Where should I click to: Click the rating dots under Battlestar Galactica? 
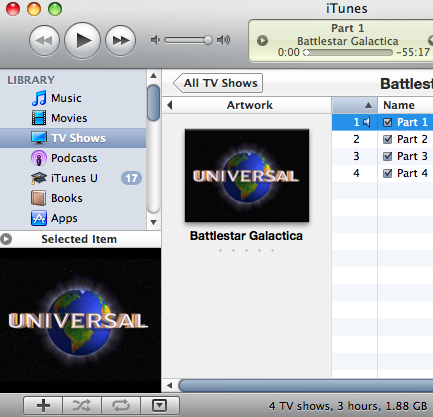[x=246, y=250]
